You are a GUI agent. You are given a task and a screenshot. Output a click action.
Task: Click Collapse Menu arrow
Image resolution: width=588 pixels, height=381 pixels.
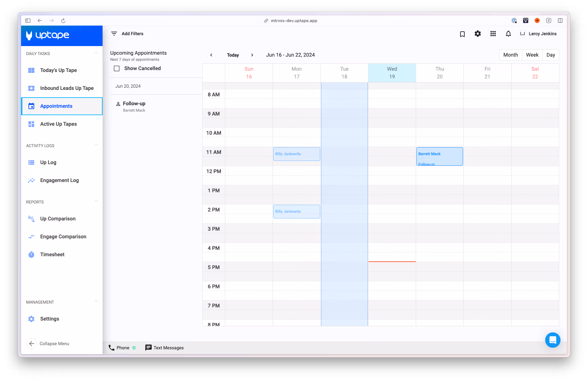(32, 344)
